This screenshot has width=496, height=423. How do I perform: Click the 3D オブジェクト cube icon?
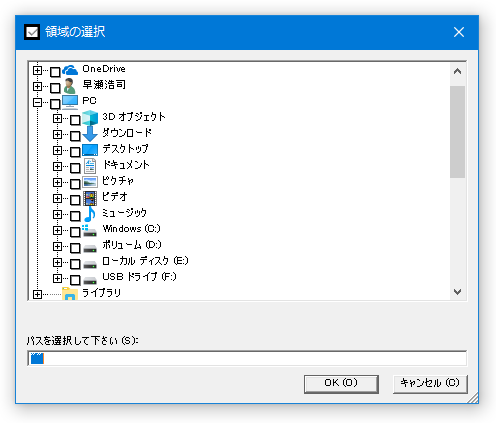point(90,118)
